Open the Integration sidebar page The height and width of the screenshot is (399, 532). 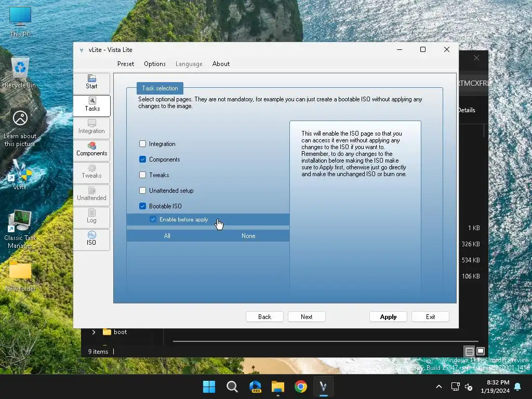click(x=91, y=127)
